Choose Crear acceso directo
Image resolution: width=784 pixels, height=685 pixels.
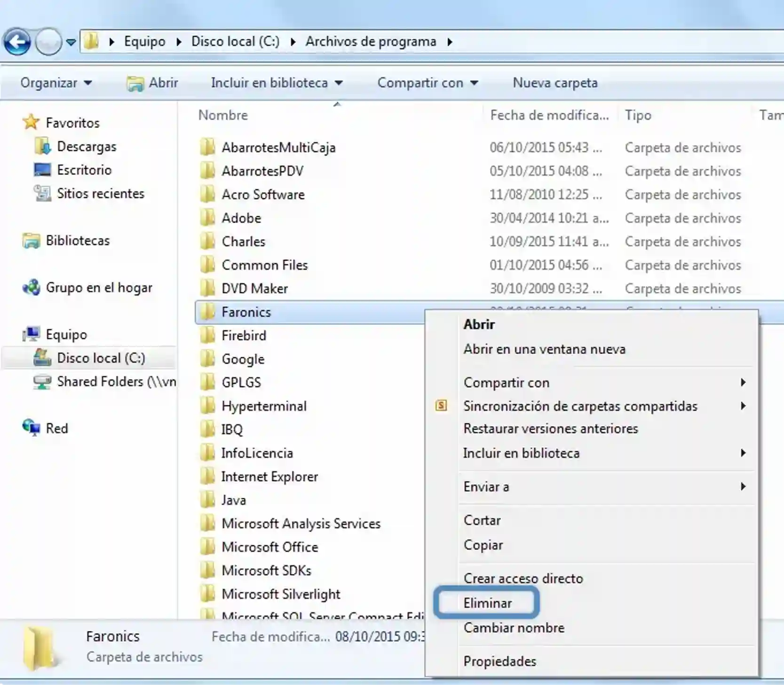523,578
